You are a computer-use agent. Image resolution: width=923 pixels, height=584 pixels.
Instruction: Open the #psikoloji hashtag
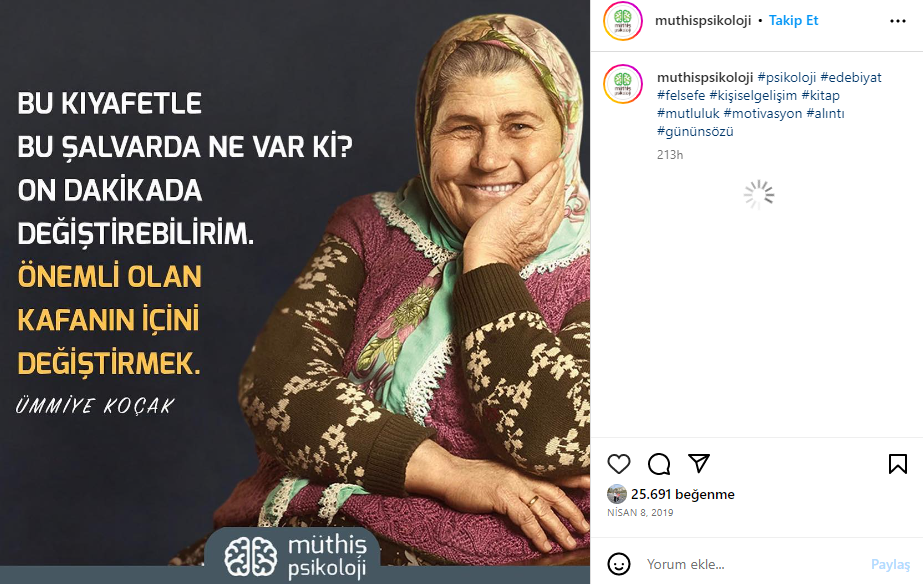coord(786,78)
